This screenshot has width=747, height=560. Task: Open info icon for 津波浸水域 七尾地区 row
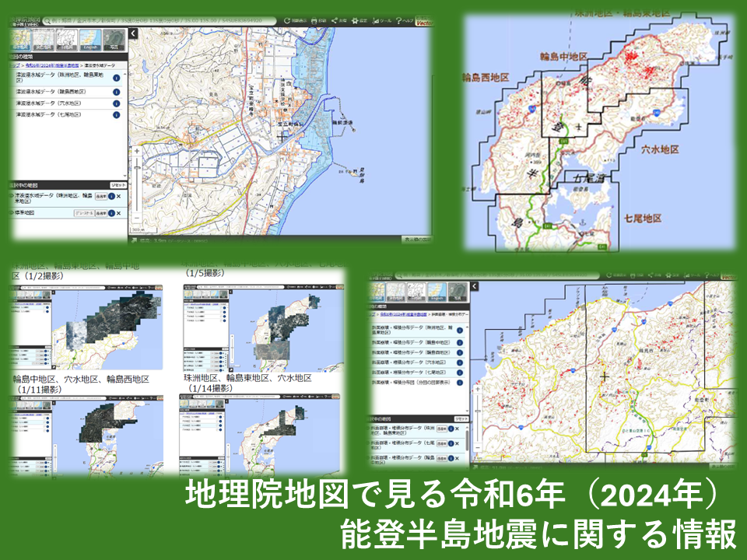pyautogui.click(x=116, y=115)
